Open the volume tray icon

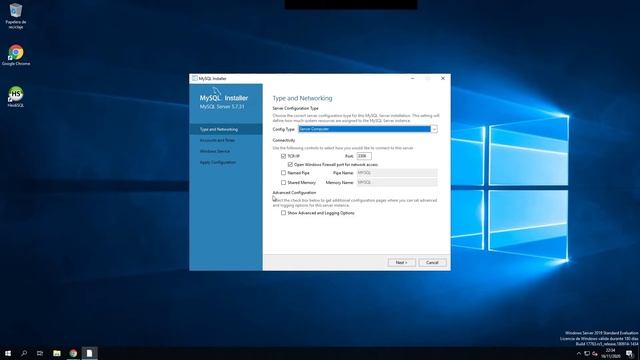click(x=595, y=353)
